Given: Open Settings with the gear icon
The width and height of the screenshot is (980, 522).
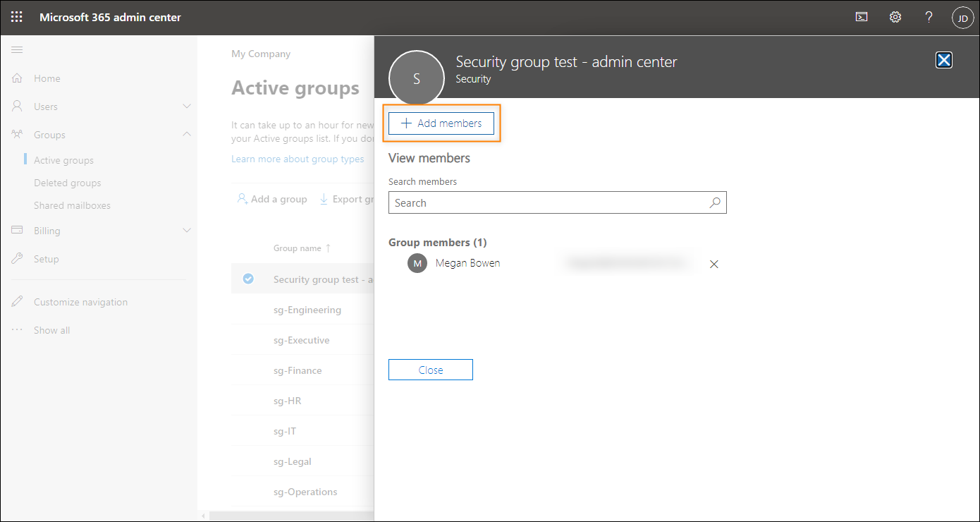Looking at the screenshot, I should pyautogui.click(x=895, y=16).
